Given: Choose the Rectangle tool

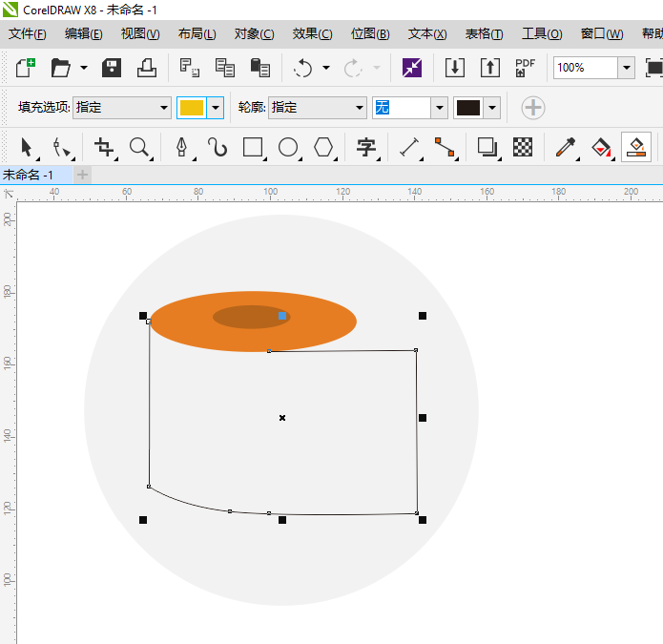Looking at the screenshot, I should coord(252,147).
